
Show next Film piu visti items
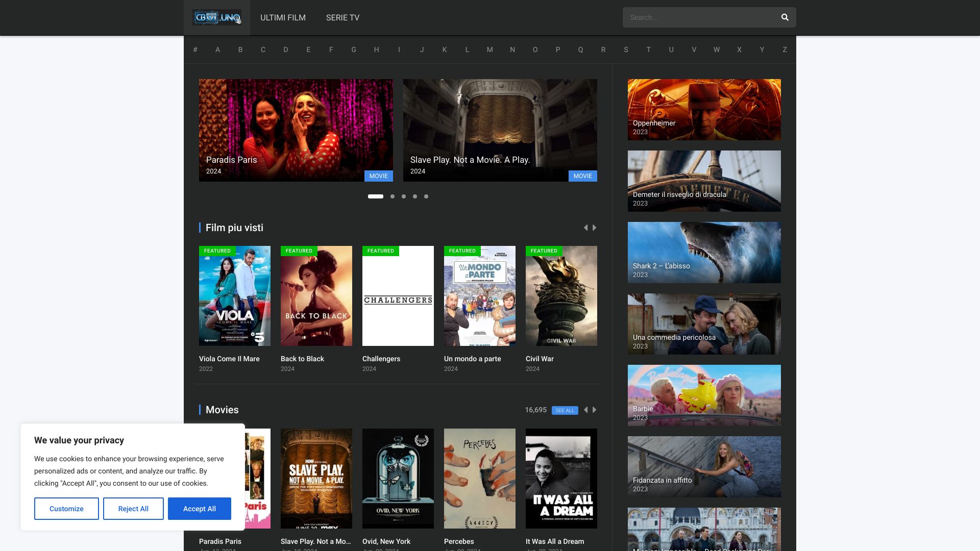click(595, 228)
